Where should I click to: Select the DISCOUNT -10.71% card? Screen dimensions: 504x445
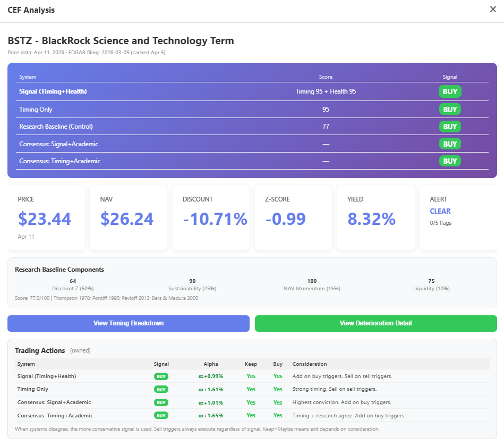[211, 217]
